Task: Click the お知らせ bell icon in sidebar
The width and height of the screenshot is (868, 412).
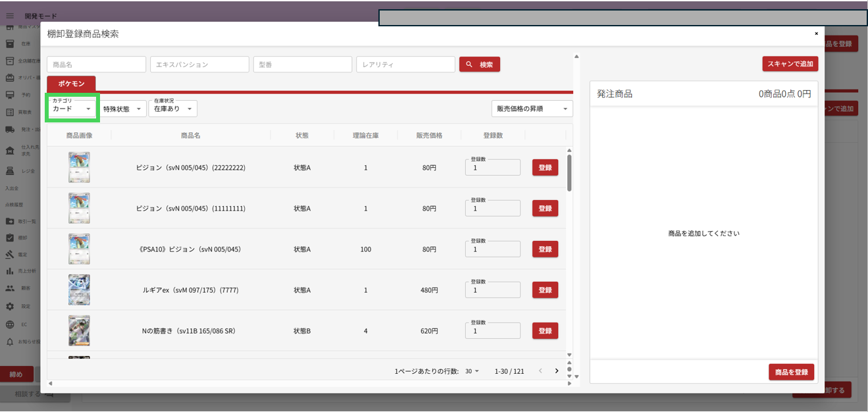Action: pyautogui.click(x=10, y=342)
